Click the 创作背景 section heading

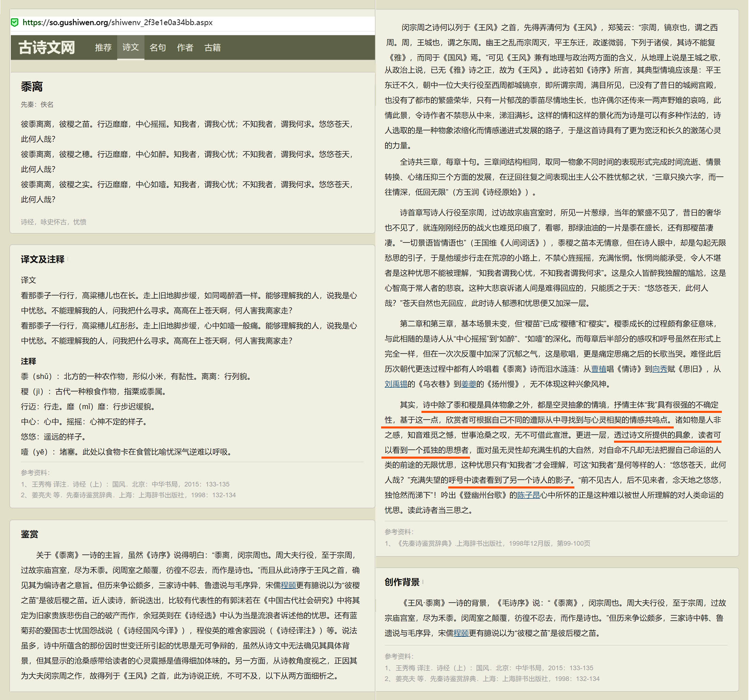click(x=402, y=582)
